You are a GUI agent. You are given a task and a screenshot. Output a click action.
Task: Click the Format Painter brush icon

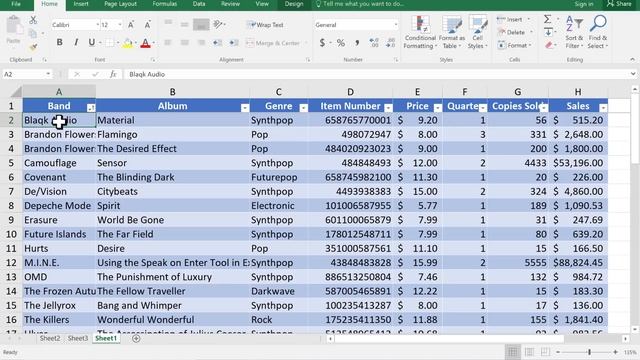pos(33,47)
